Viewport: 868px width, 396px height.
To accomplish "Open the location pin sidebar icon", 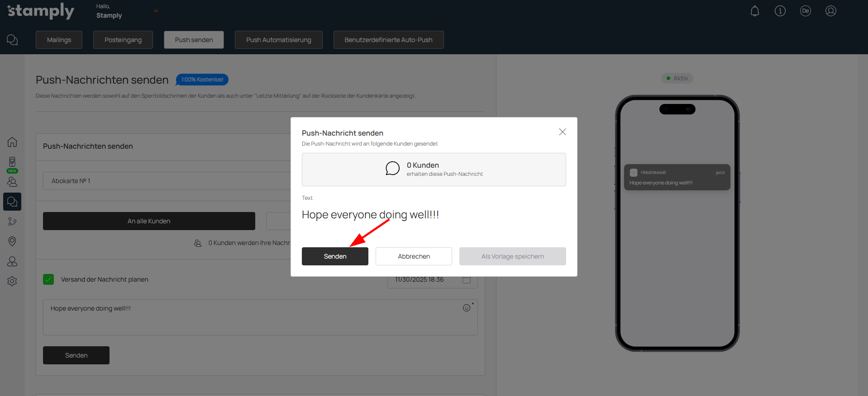I will [x=12, y=241].
